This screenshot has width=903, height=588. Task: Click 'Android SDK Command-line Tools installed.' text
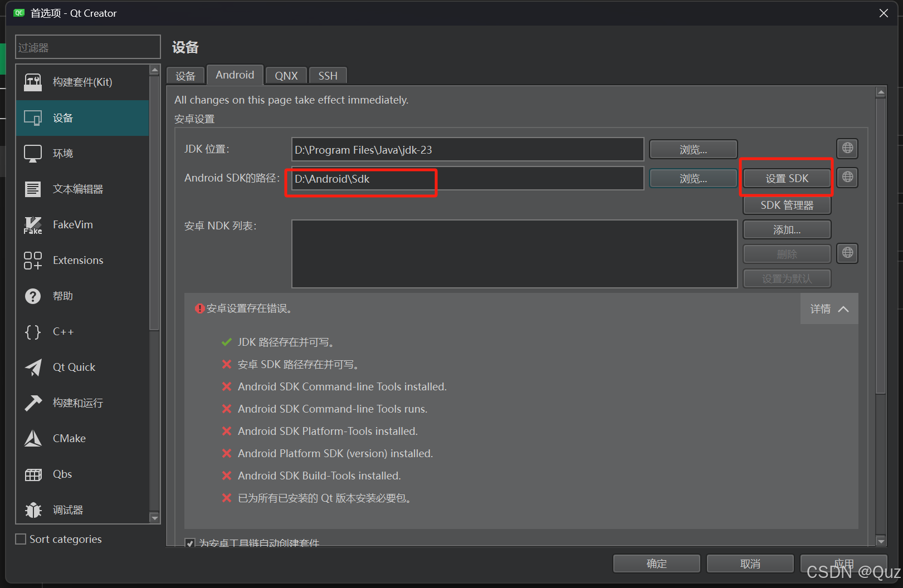point(342,386)
